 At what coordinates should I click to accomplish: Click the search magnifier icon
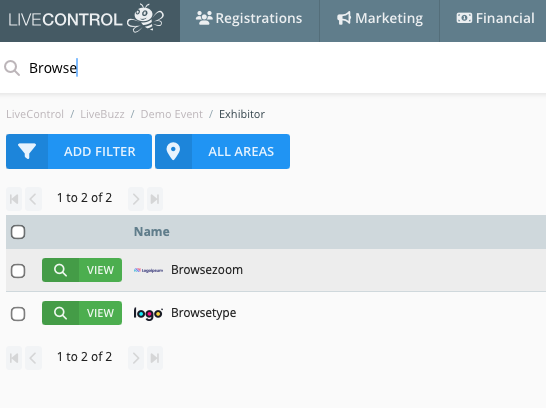[x=12, y=68]
